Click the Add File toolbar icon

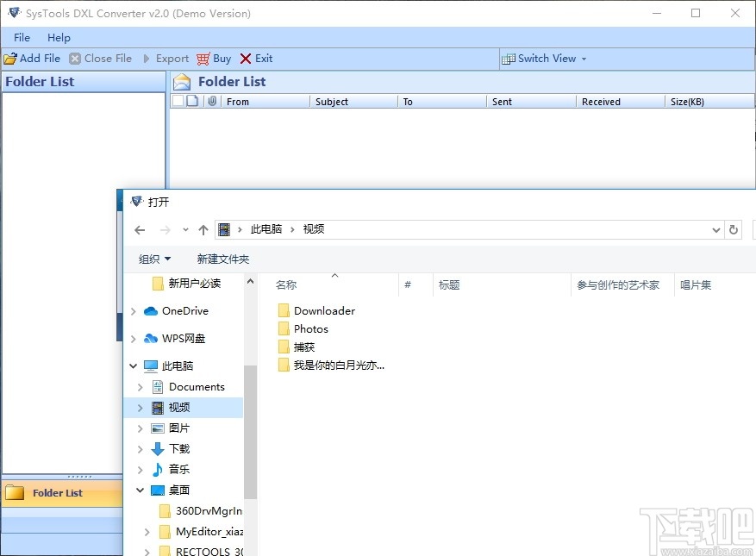tap(10, 59)
